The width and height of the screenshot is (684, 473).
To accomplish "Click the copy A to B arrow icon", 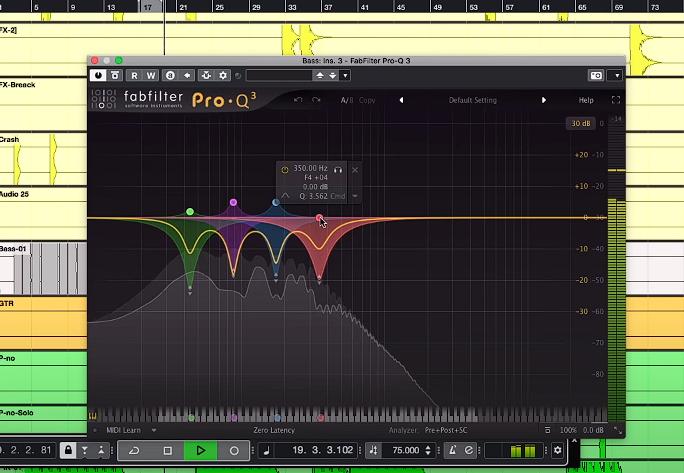I will point(187,75).
